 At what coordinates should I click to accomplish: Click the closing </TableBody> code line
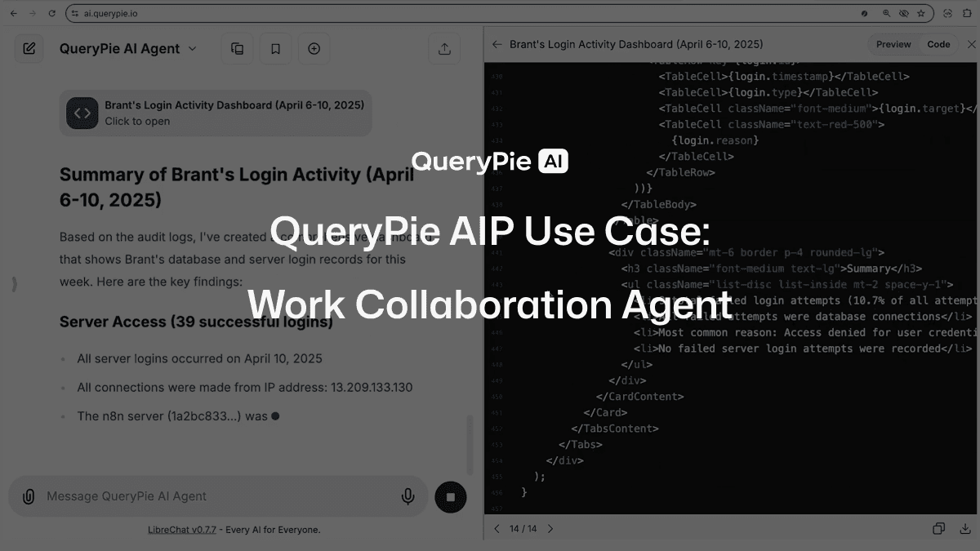pos(659,204)
